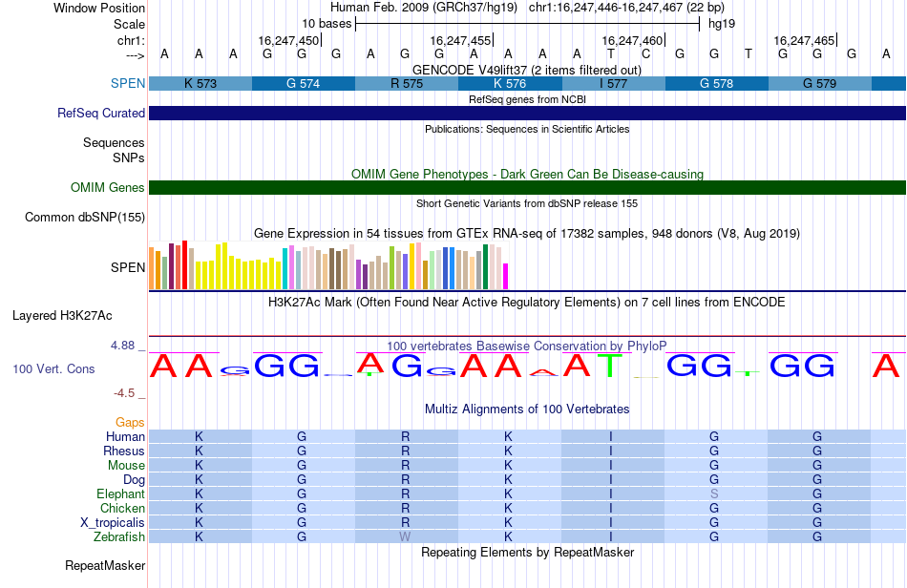Click the dark blue RefSeq Curated gene bar

pyautogui.click(x=528, y=113)
